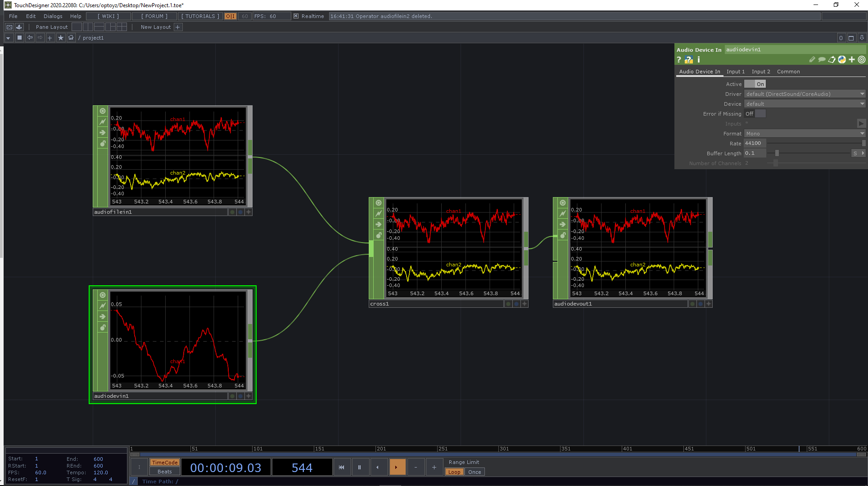
Task: Switch playback Range Limit from Loop to Once
Action: [475, 472]
